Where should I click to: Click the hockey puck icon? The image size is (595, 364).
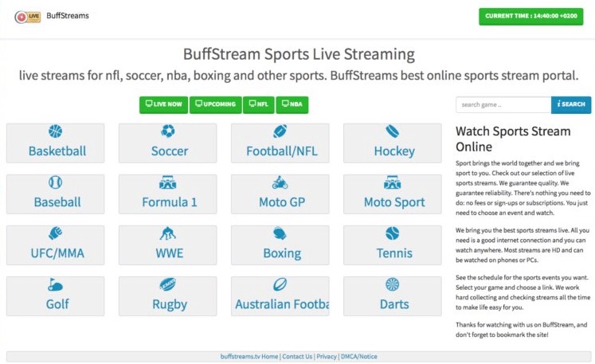click(x=393, y=131)
